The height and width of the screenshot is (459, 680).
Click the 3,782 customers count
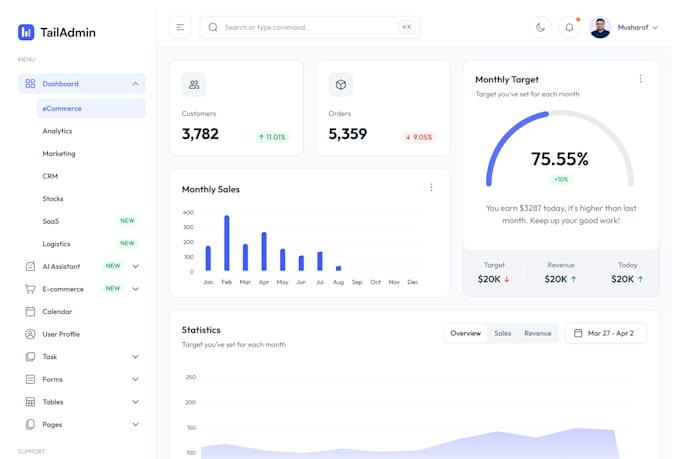click(200, 134)
